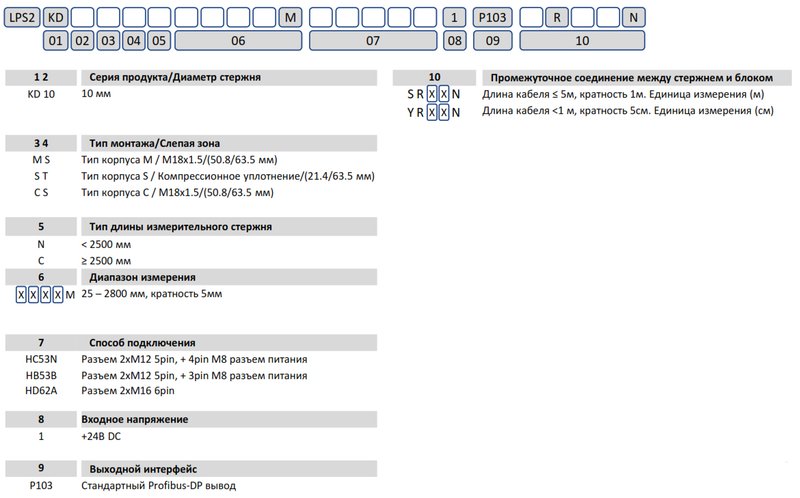Click text 25 – 2800 мм, кратность 5мм
The height and width of the screenshot is (498, 800).
tap(152, 294)
